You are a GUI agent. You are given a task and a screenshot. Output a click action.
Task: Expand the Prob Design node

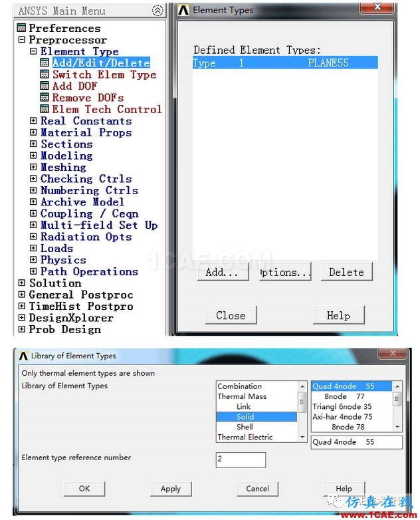[x=22, y=329]
